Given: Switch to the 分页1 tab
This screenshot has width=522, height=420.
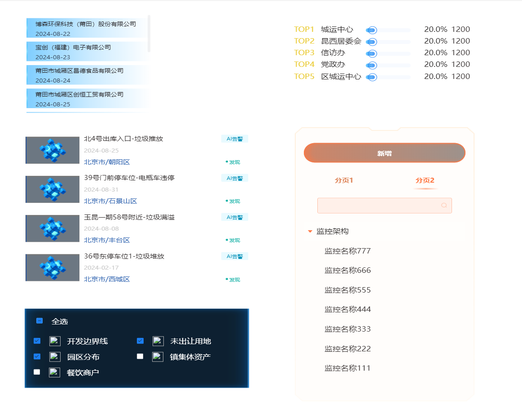Looking at the screenshot, I should point(344,180).
